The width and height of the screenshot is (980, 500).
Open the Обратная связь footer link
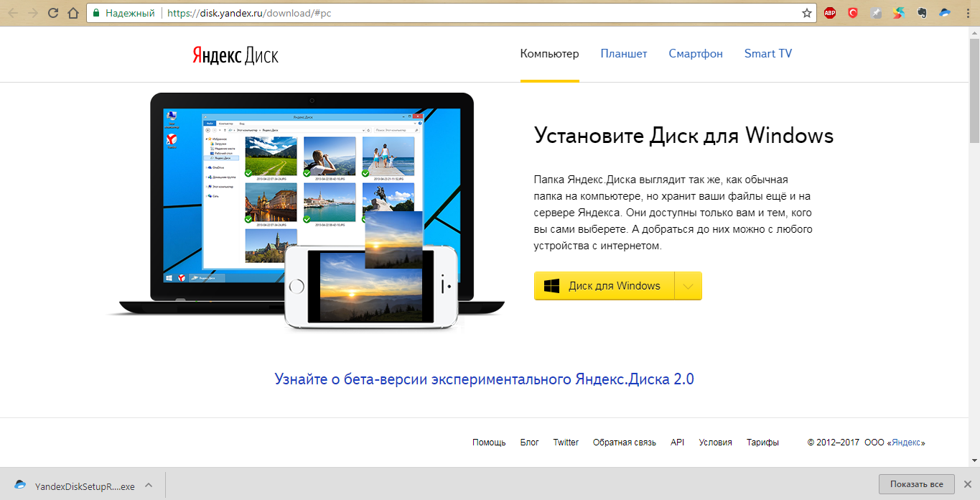[625, 443]
